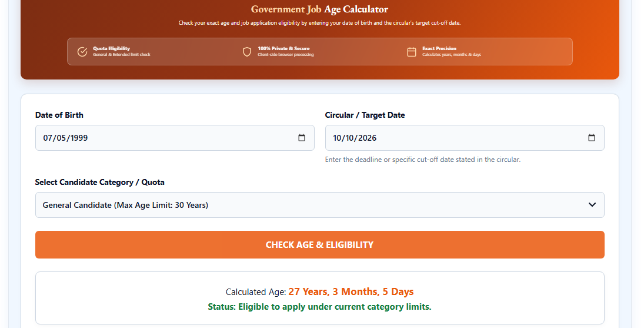Screen dimensions: 644x328
Task: Click the Exact Precision feature title
Action: 439,48
